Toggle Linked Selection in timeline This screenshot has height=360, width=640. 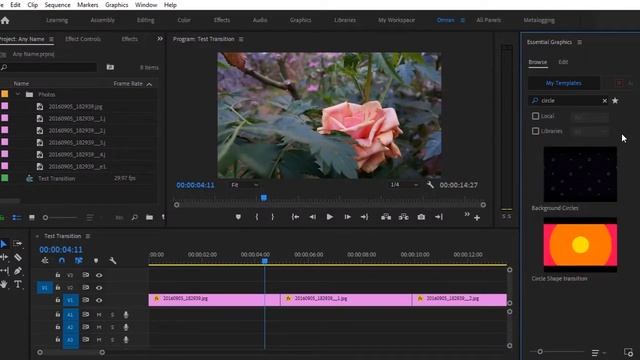(x=79, y=260)
